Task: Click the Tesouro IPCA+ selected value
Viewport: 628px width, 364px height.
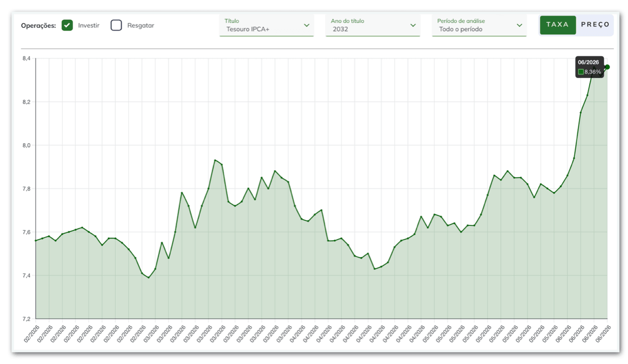Action: coord(248,29)
